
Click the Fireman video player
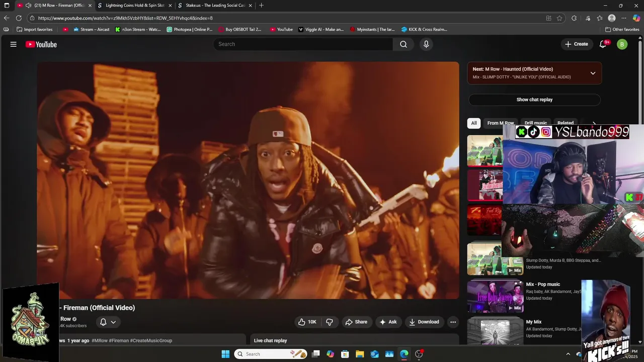[248, 180]
